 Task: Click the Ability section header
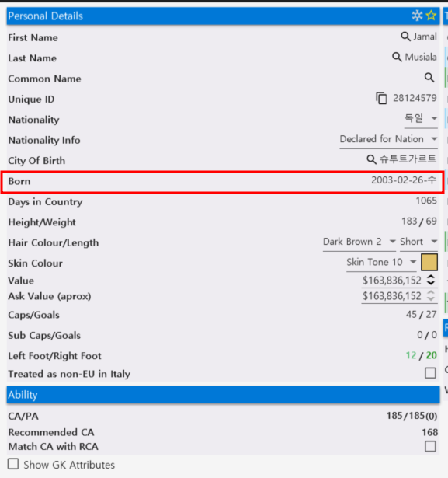click(x=224, y=395)
